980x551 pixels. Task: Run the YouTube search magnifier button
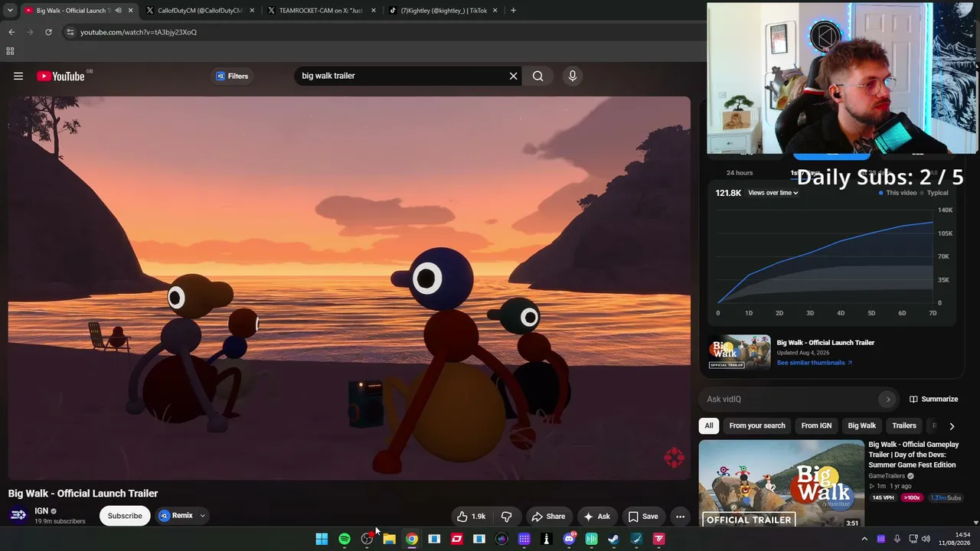click(538, 76)
